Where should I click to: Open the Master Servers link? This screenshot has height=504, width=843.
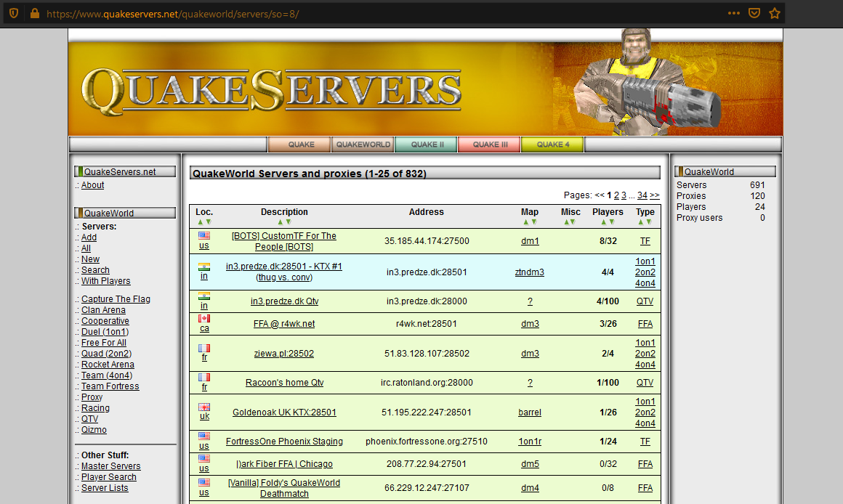[110, 466]
